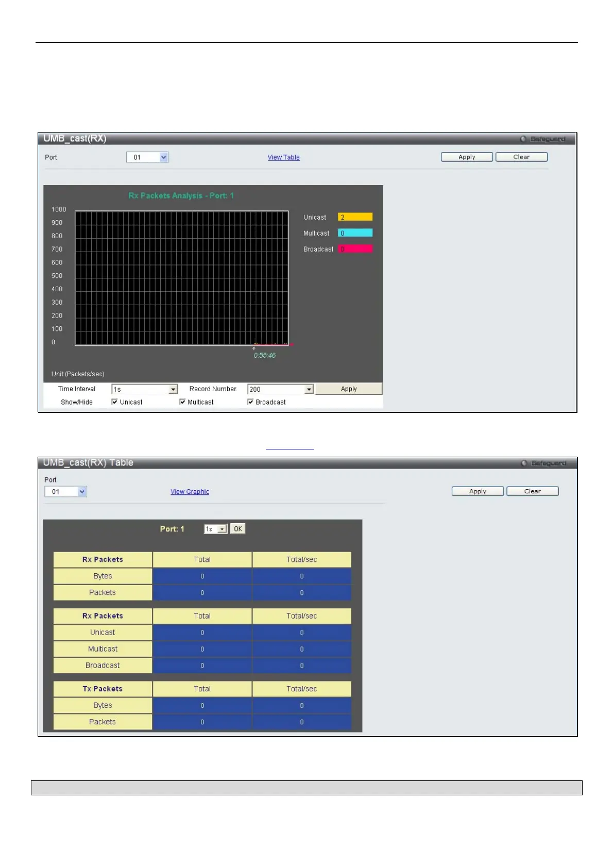Open Port dropdown in UMB_cast(RX) Table panel
613x868 pixels.
[x=66, y=492]
